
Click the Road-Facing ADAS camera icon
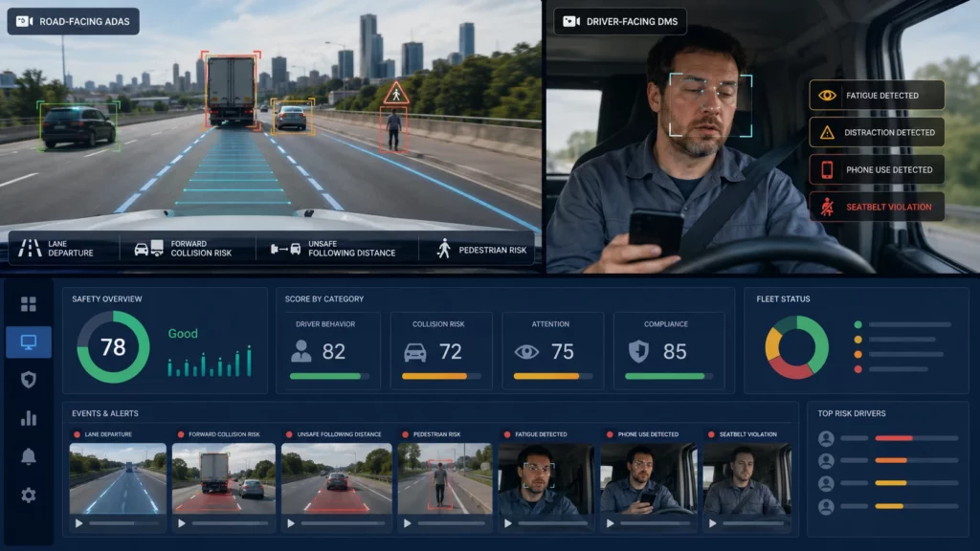24,21
